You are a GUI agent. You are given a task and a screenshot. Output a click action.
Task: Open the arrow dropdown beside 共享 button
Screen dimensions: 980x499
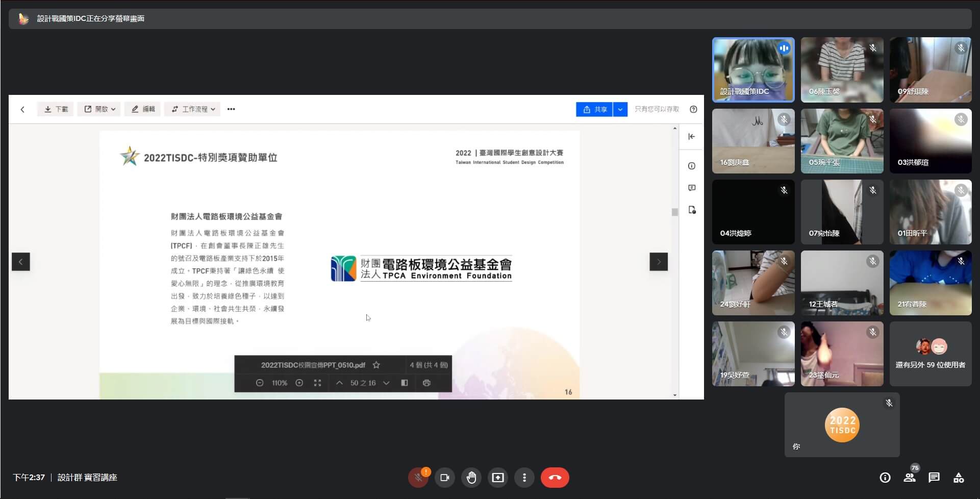click(x=620, y=109)
